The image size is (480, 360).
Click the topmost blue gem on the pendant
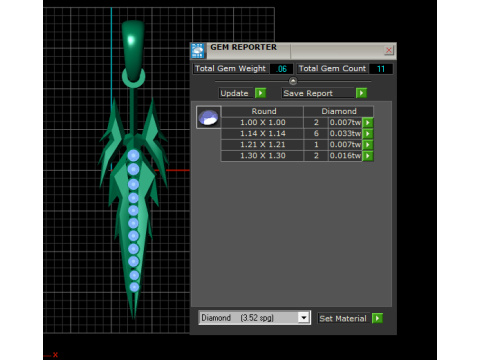[133, 155]
